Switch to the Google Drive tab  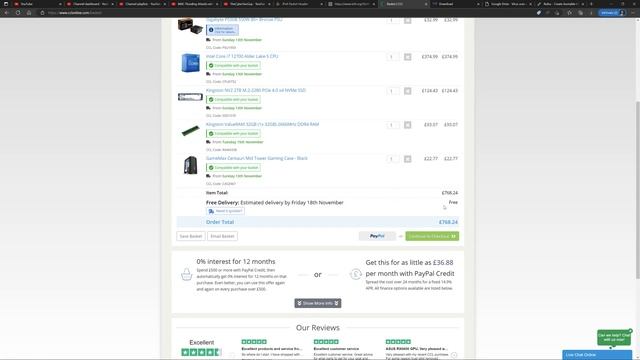pyautogui.click(x=507, y=4)
